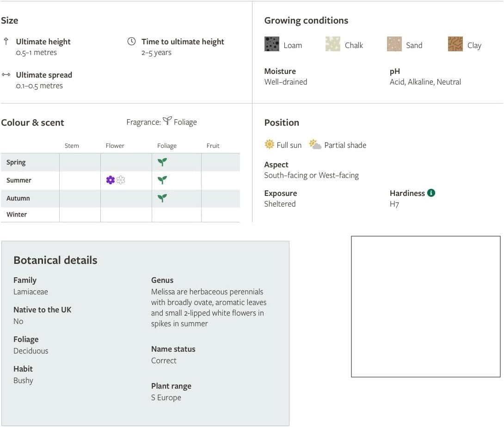Click the Clay soil texture icon
This screenshot has height=427, width=504.
coord(455,44)
